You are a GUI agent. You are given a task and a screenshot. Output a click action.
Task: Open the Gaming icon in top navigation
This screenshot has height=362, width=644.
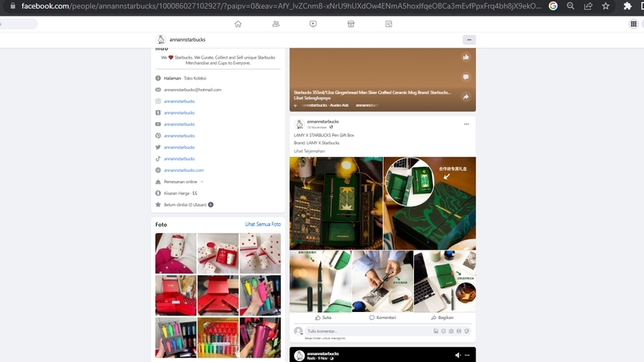tap(388, 24)
